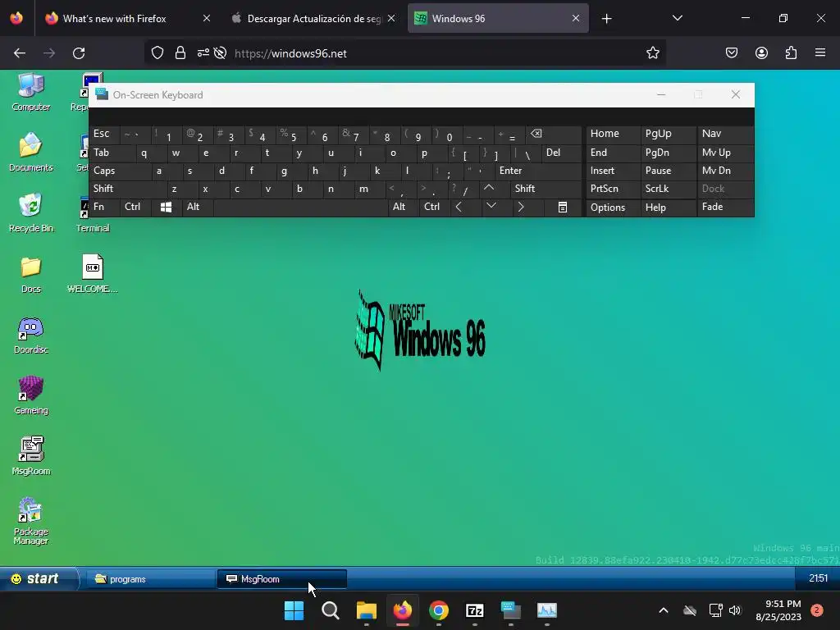Click the Enter key on keyboard
This screenshot has width=840, height=630.
pyautogui.click(x=538, y=171)
